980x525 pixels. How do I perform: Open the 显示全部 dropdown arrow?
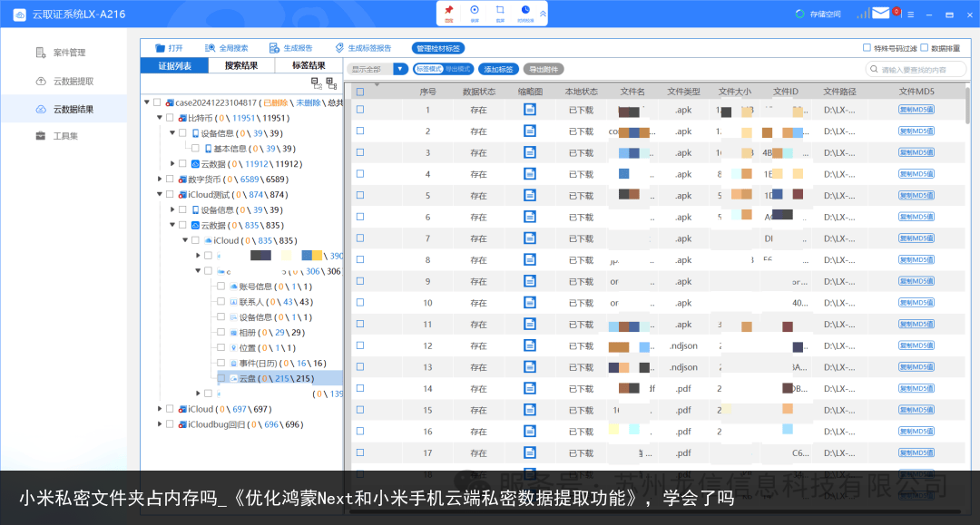[x=400, y=69]
